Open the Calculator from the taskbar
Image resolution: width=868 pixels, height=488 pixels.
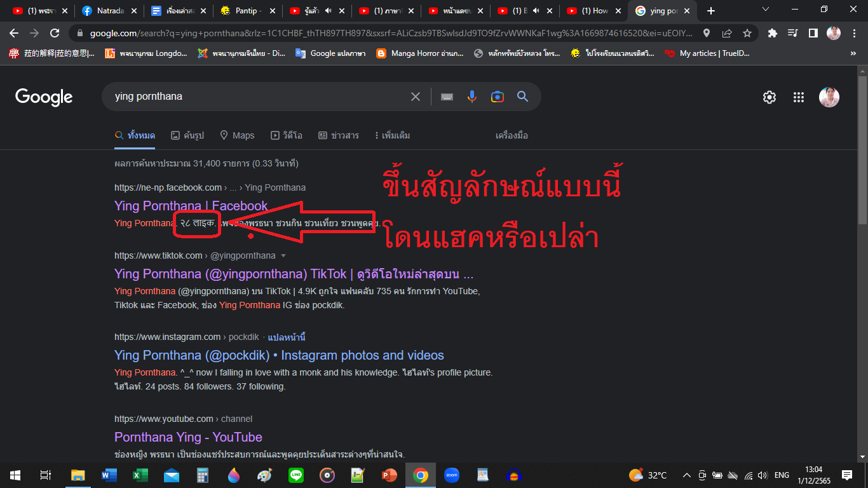(203, 475)
